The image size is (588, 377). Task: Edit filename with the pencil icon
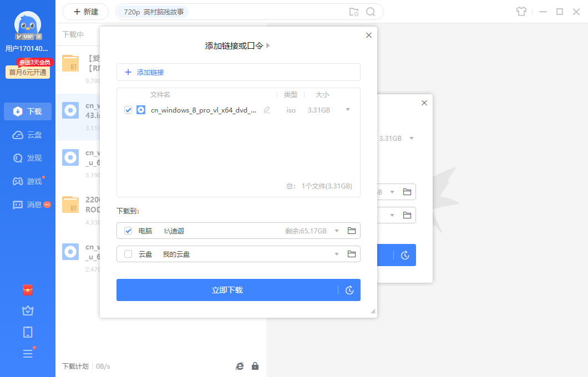click(267, 110)
